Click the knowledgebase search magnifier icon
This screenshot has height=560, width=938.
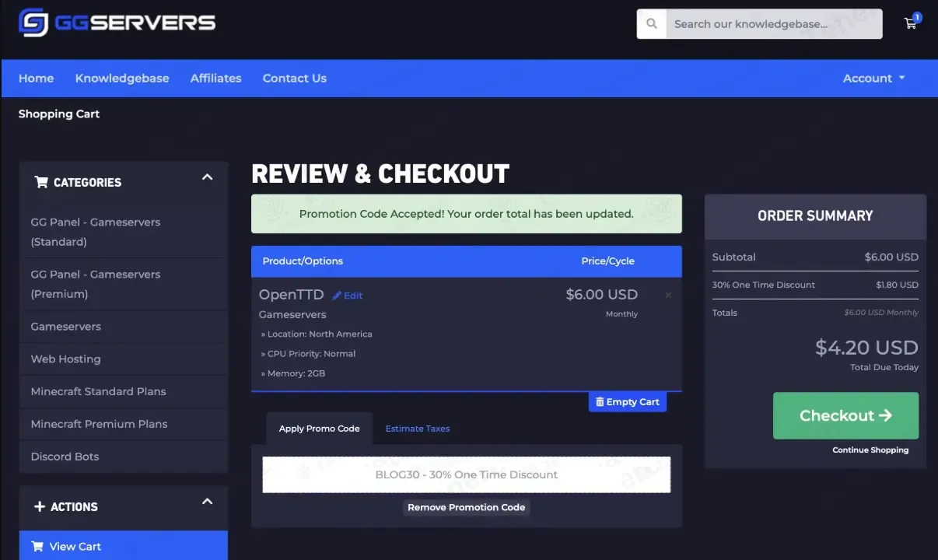point(651,23)
